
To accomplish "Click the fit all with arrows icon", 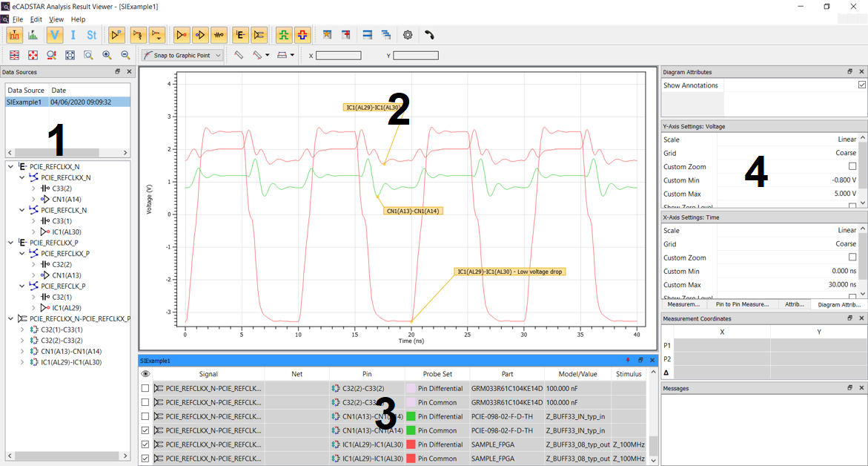I will (33, 56).
